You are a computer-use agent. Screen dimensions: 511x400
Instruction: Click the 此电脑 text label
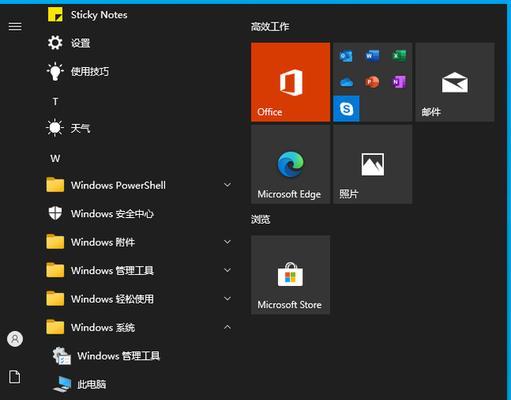tap(92, 384)
